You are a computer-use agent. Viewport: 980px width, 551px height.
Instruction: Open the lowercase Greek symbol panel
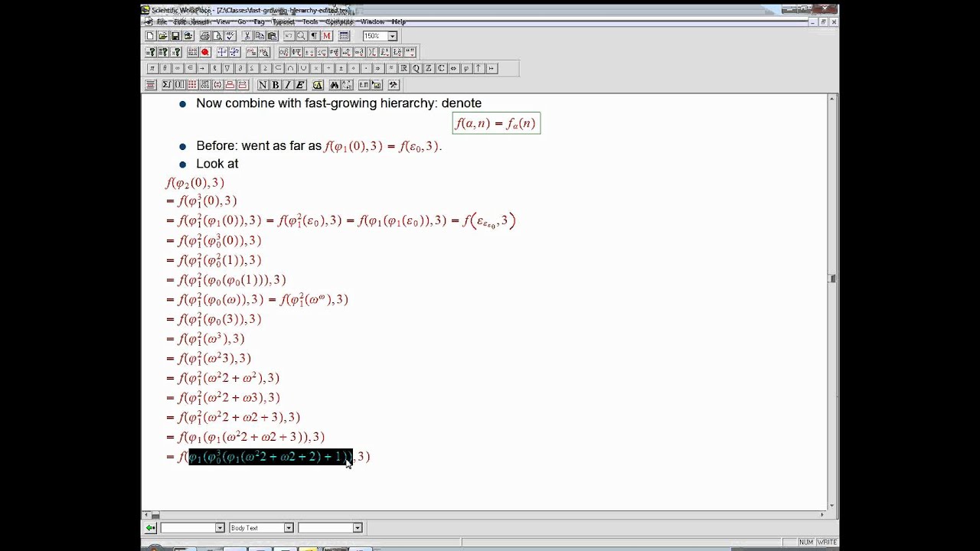click(x=284, y=52)
